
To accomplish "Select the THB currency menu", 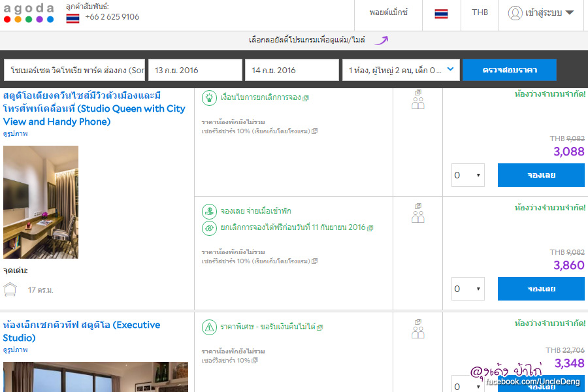I will (480, 13).
